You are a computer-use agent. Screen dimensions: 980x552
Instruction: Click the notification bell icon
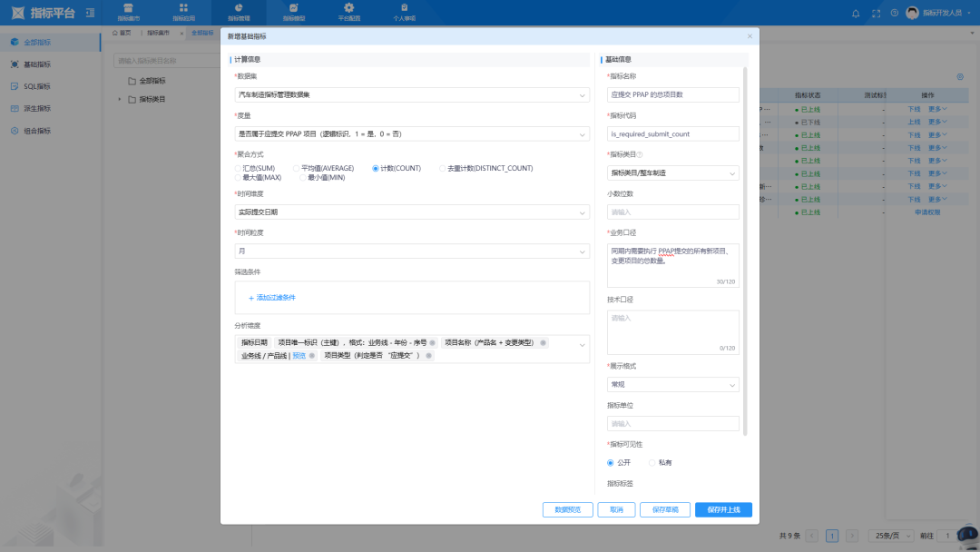[856, 13]
